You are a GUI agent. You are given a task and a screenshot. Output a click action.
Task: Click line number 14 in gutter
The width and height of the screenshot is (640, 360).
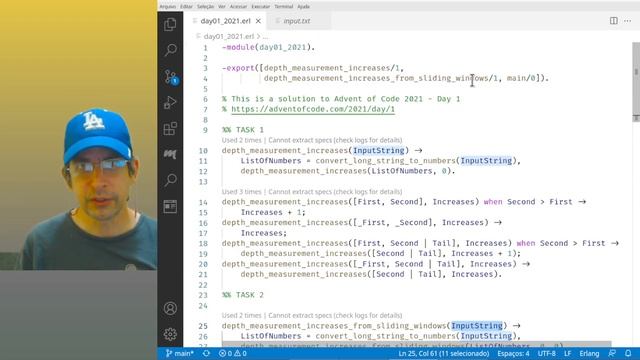click(x=203, y=202)
